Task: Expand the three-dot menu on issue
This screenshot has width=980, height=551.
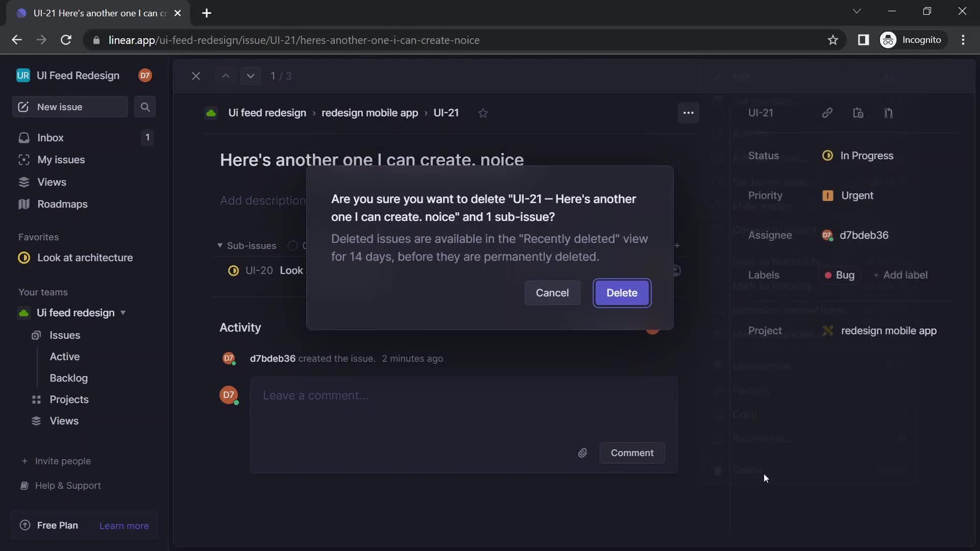Action: coord(689,112)
